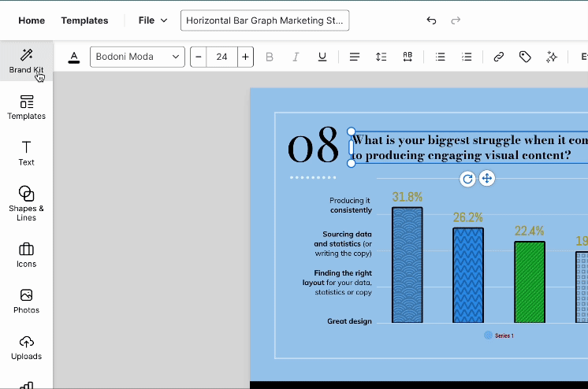Expand the File menu
Image resolution: width=588 pixels, height=389 pixels.
pos(152,20)
